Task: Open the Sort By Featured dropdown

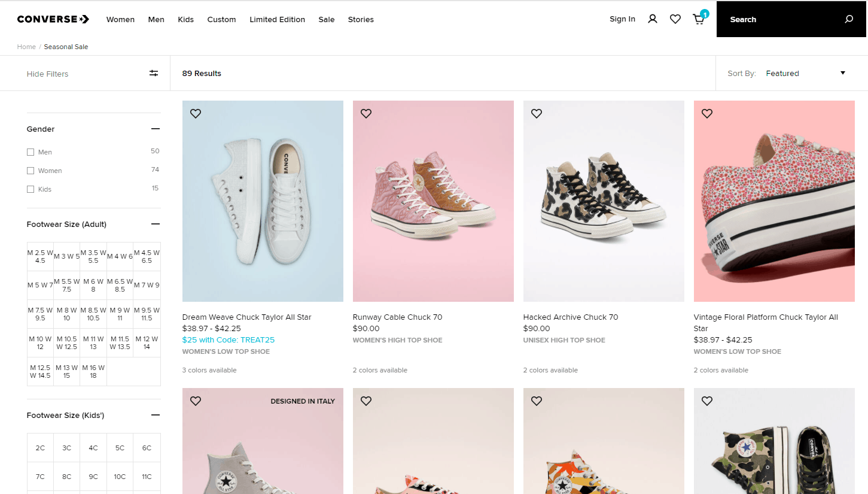Action: 805,73
